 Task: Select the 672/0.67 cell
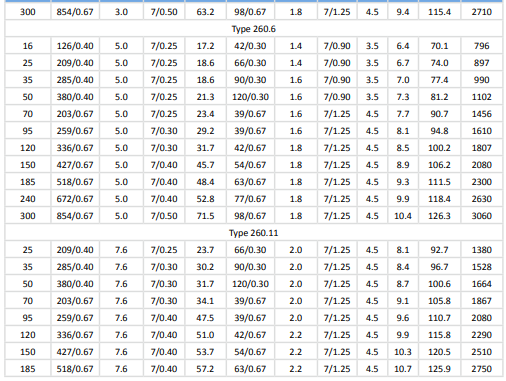pyautogui.click(x=75, y=199)
